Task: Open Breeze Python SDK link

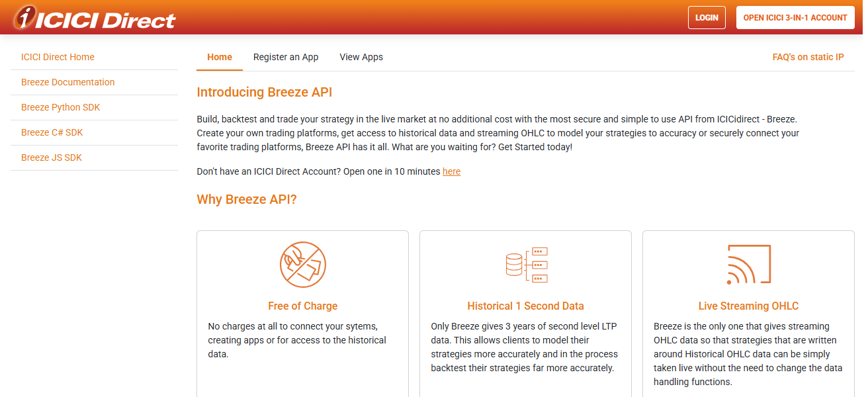Action: coord(60,107)
